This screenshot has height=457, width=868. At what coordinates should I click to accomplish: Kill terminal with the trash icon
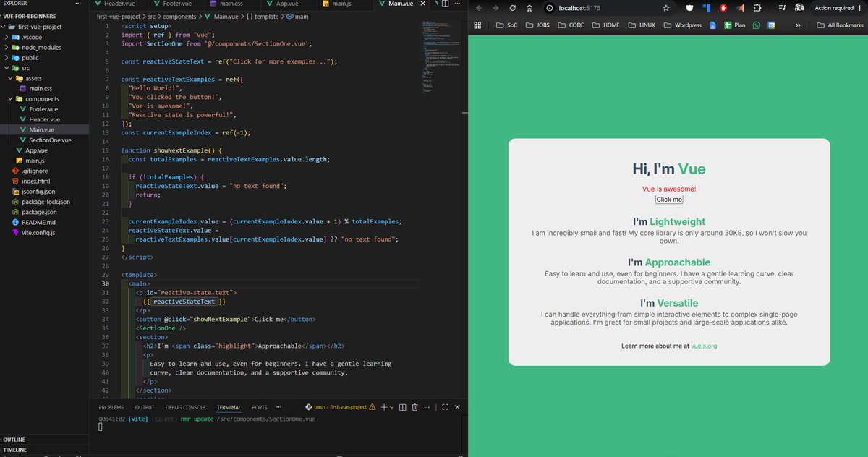(x=414, y=407)
